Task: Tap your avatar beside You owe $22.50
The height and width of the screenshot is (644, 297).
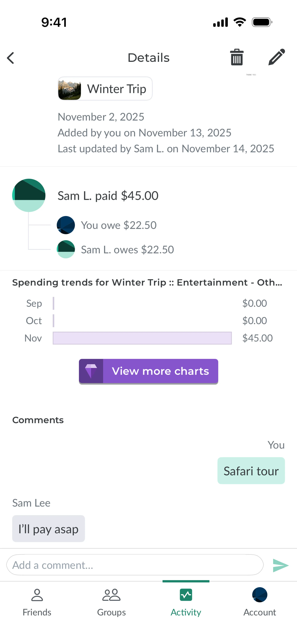Action: [x=66, y=225]
